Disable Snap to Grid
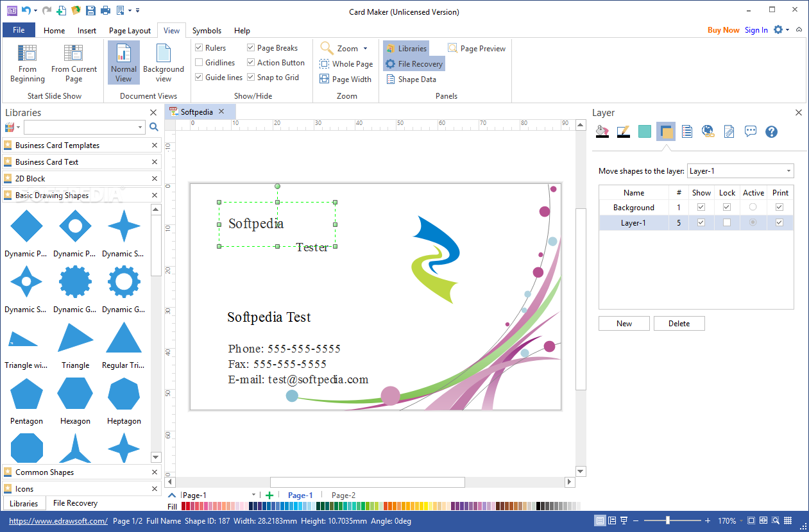The height and width of the screenshot is (532, 809). [251, 77]
